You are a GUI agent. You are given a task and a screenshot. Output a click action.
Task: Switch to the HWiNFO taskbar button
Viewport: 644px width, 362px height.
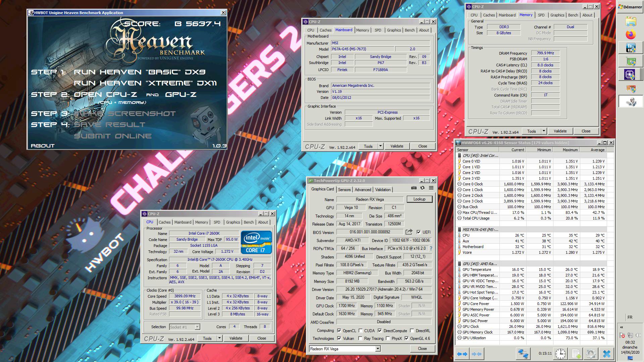tap(631, 48)
